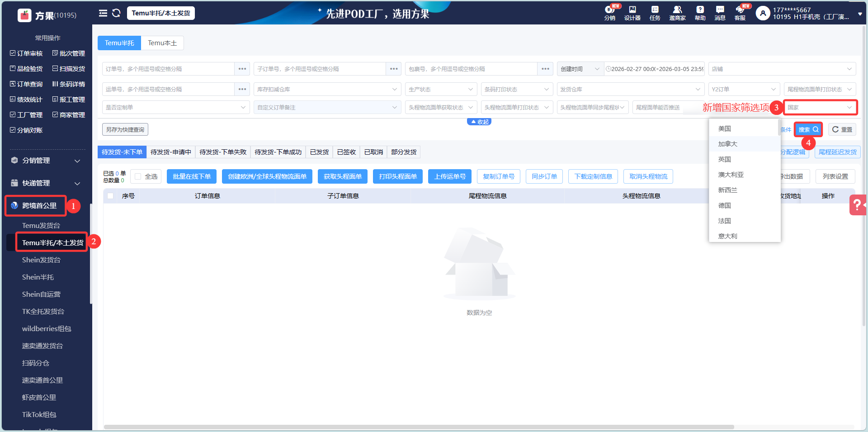Screen dimensions: 868x432
Task: Open Shein发货台 in the sidebar
Action: [x=41, y=260]
